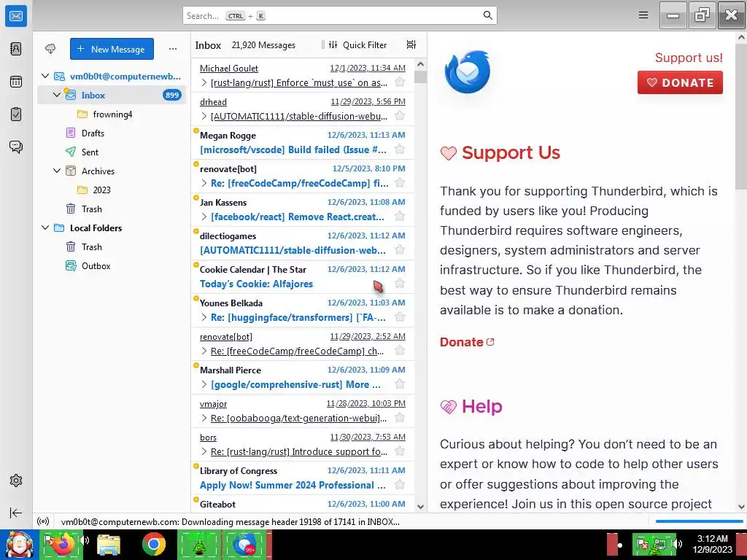Open the Address Book space

click(16, 49)
